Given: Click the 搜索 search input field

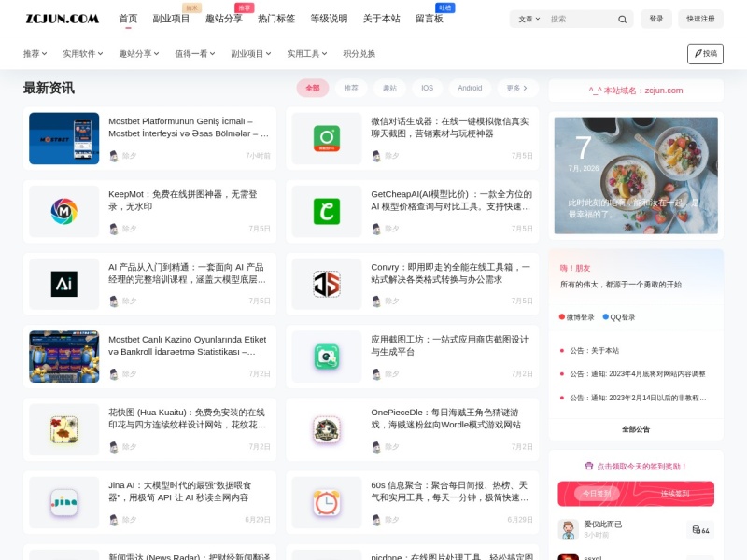Looking at the screenshot, I should tap(580, 19).
